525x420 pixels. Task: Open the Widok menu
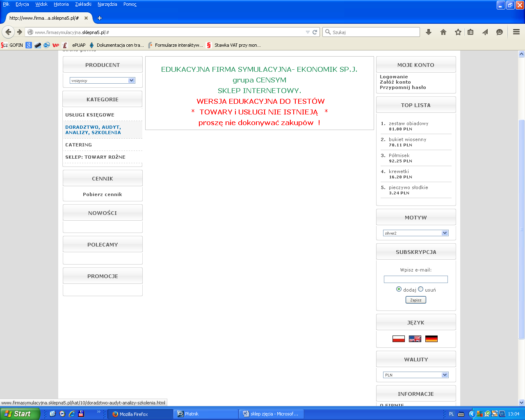pos(41,4)
